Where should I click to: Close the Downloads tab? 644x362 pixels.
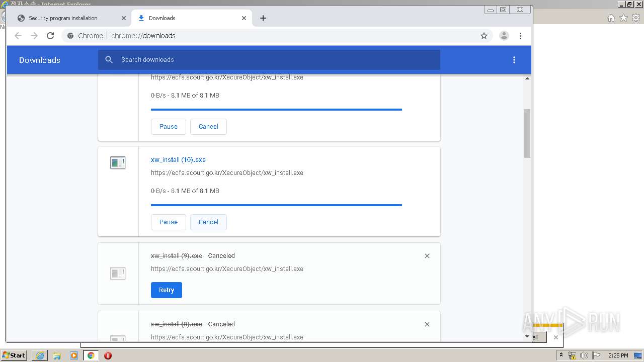(244, 18)
